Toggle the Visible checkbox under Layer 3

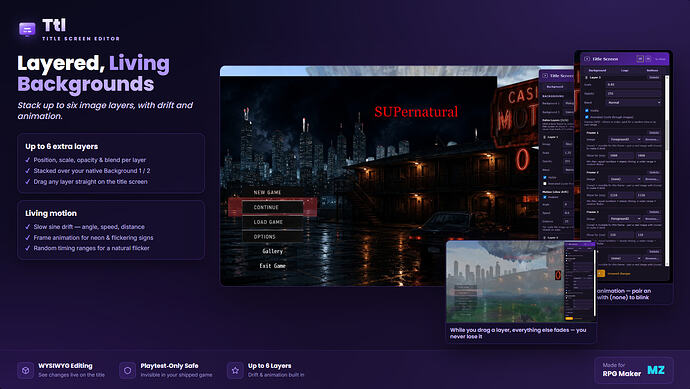click(x=587, y=110)
